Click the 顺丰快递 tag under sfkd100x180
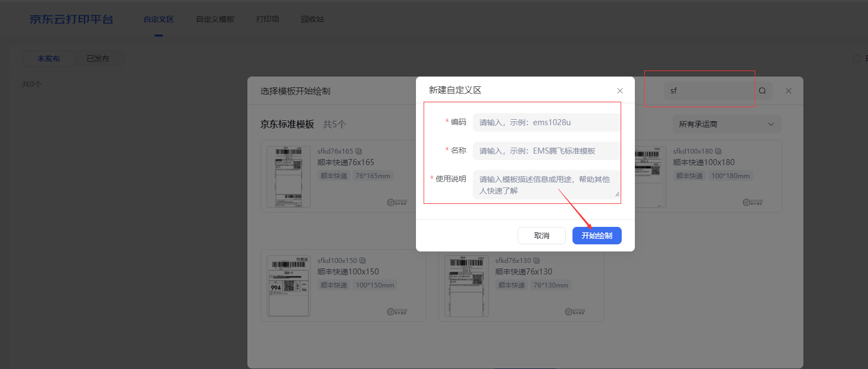Image resolution: width=868 pixels, height=369 pixels. pos(690,176)
